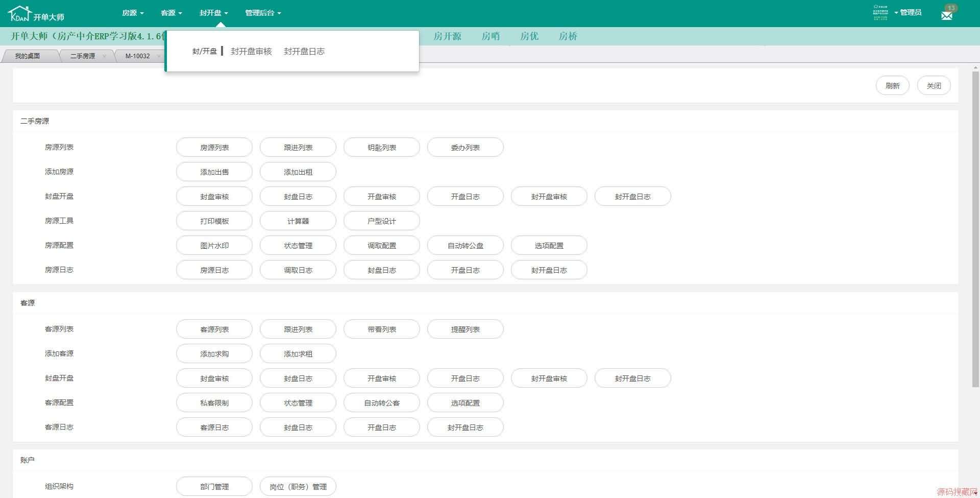The height and width of the screenshot is (498, 980).
Task: Expand the 房源 top menu dropdown
Action: coord(133,13)
